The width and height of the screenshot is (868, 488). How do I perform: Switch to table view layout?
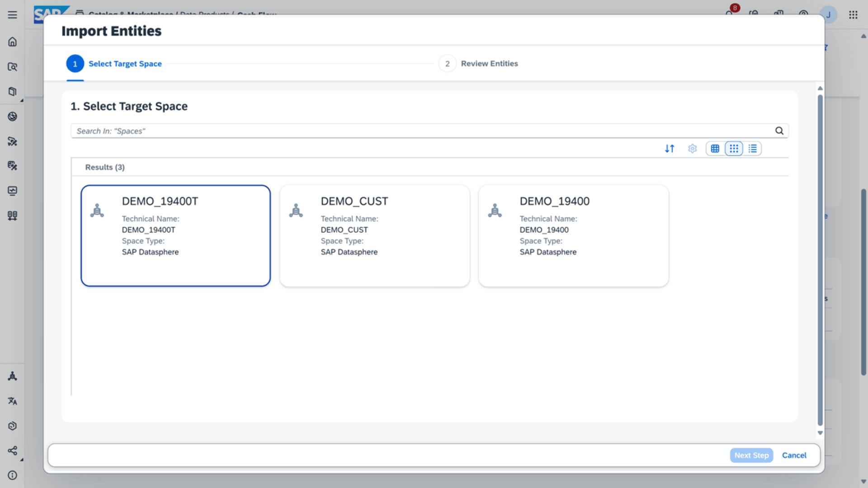pyautogui.click(x=715, y=149)
